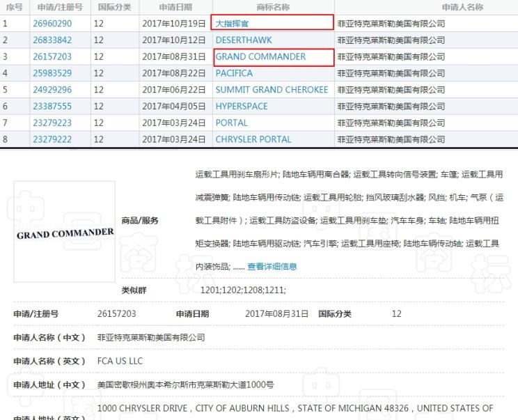The image size is (518, 420).
Task: Click applicant name in row 1
Action: coord(391,24)
